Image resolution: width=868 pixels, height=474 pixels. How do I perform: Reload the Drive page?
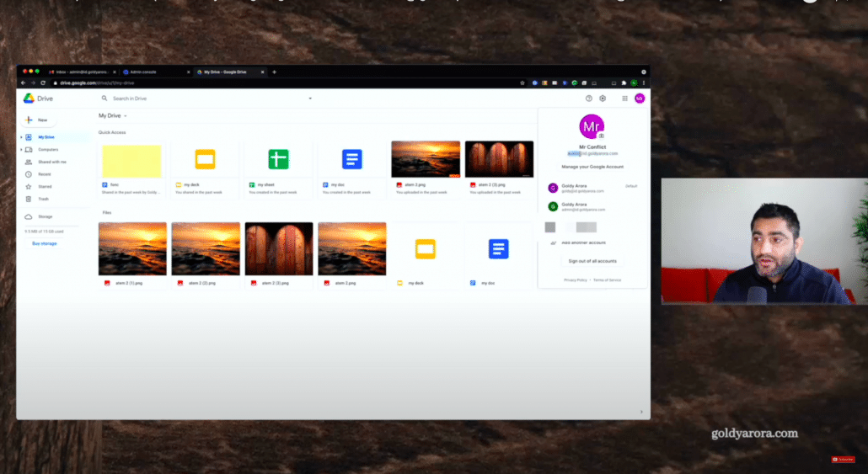pos(43,83)
